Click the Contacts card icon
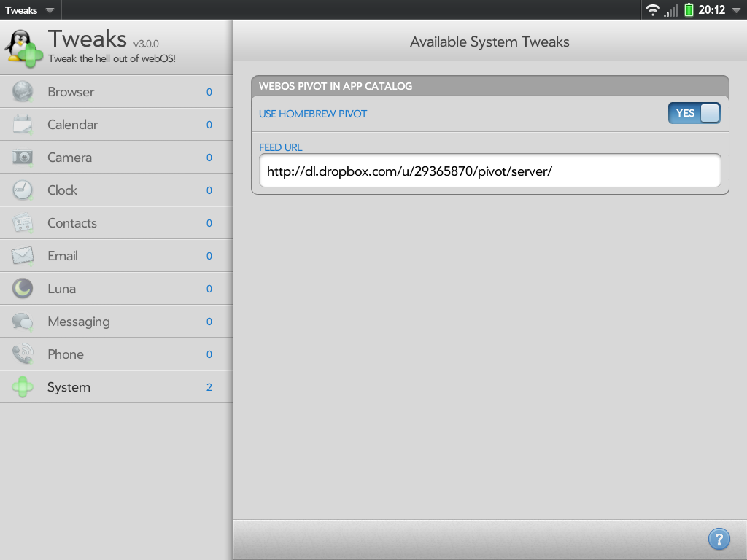Image resolution: width=747 pixels, height=560 pixels. (23, 223)
